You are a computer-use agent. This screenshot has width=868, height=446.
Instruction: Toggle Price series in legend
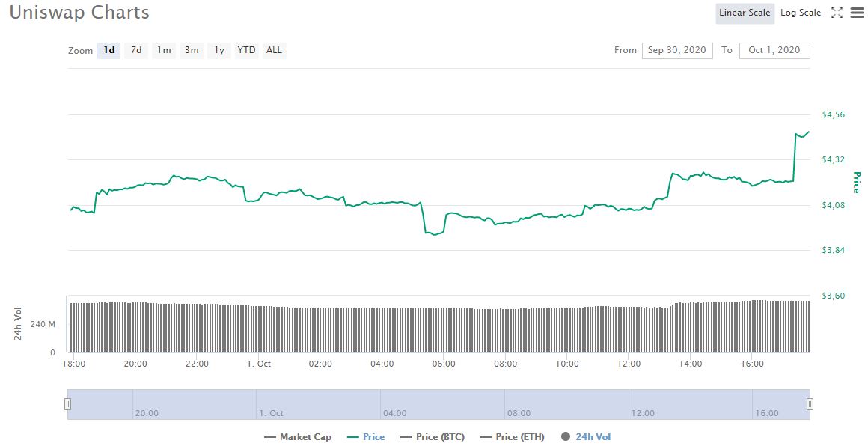[366, 437]
